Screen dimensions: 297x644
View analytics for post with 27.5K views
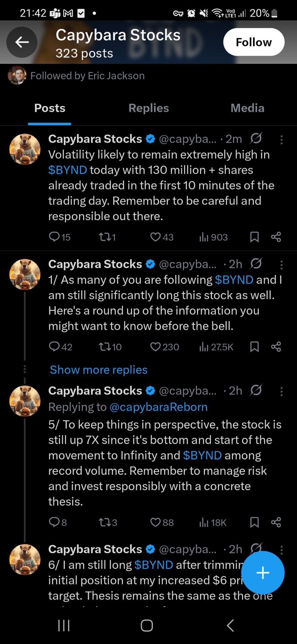[216, 347]
